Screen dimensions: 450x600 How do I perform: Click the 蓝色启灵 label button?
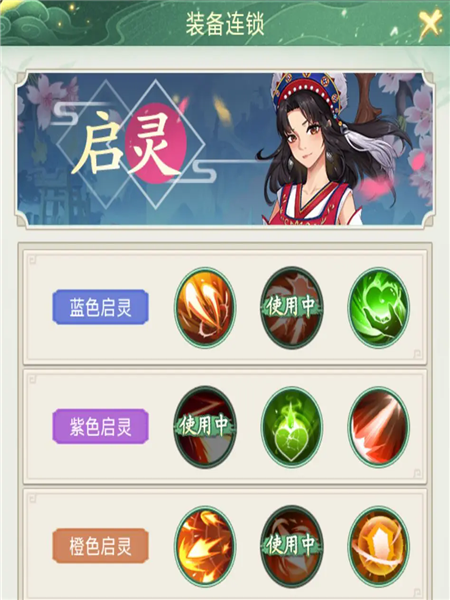[x=100, y=307]
